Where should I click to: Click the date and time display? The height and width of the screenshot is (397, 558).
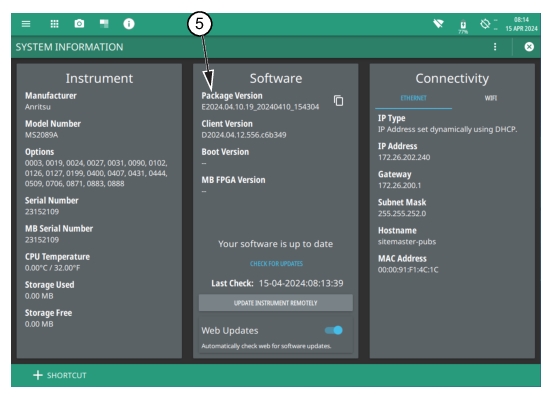pos(521,24)
